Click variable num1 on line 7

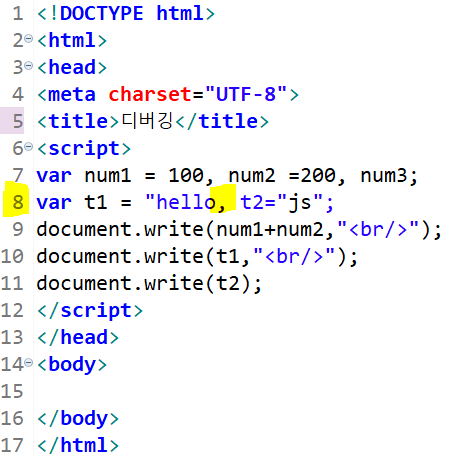(108, 175)
